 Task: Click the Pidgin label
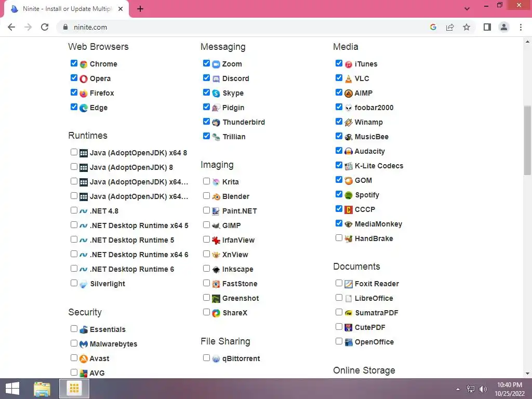click(x=233, y=108)
